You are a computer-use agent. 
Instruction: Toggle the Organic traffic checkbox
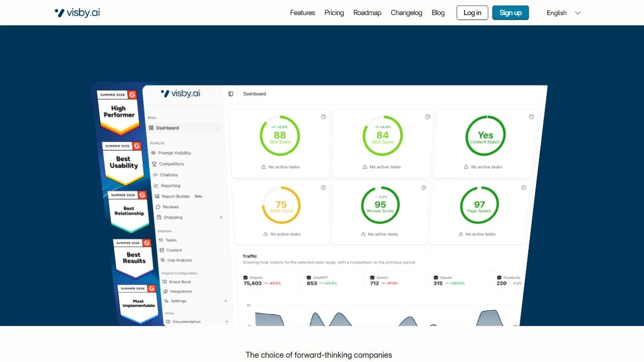tap(246, 278)
